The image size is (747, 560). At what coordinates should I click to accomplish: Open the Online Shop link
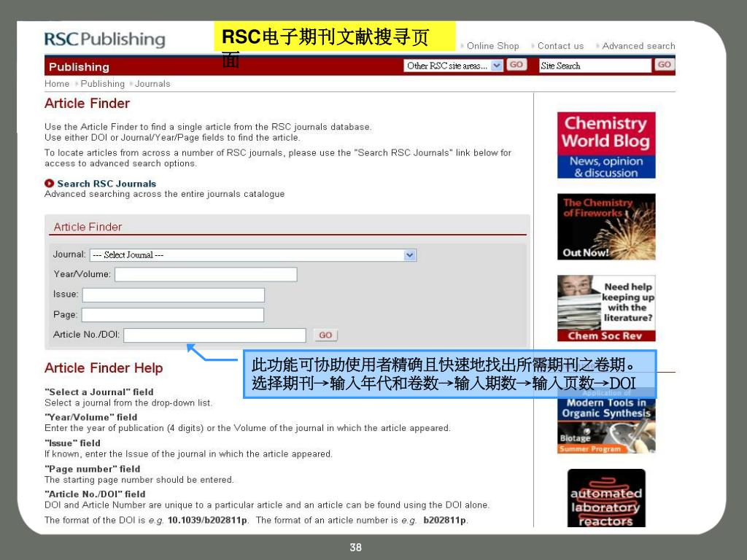pyautogui.click(x=492, y=46)
